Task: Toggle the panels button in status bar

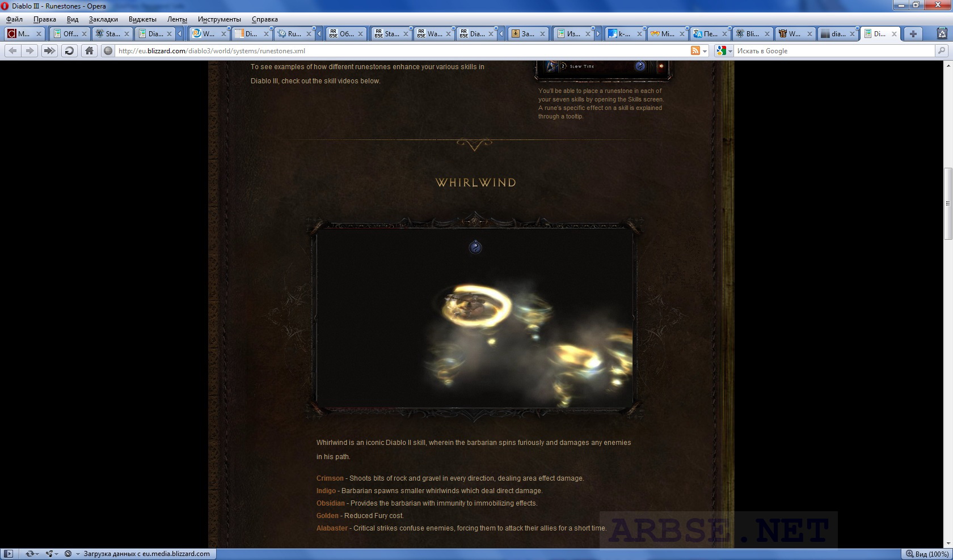Action: point(9,554)
